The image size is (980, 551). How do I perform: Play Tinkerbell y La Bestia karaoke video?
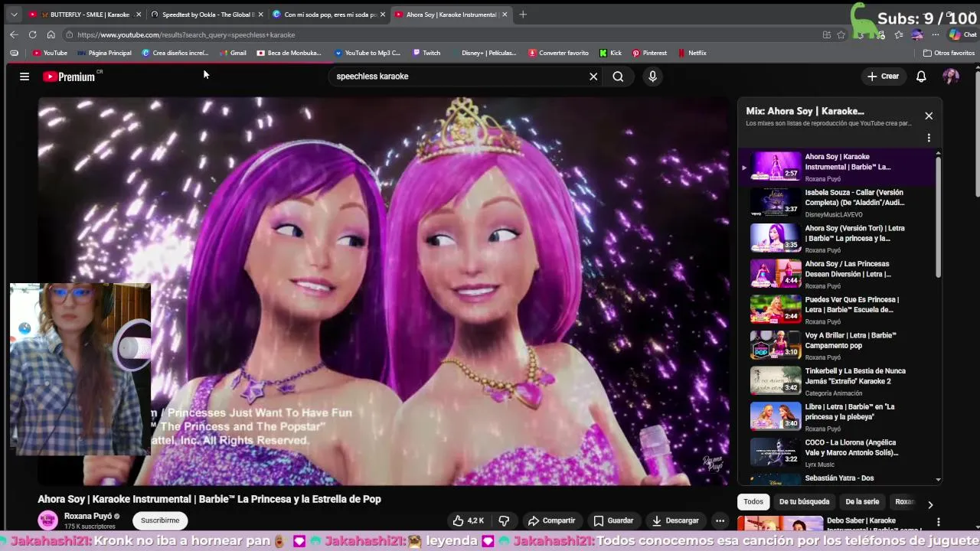point(836,382)
